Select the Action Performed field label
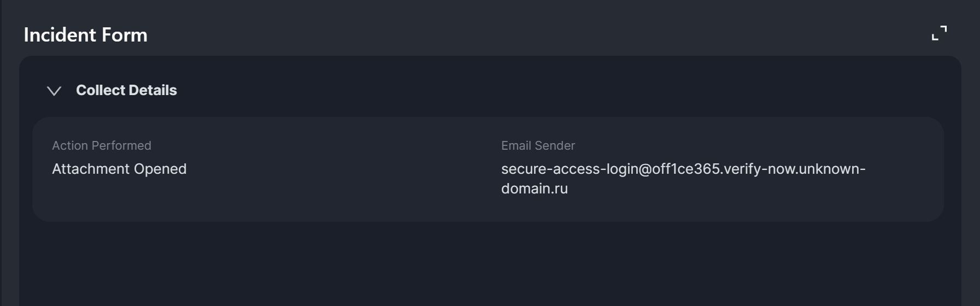This screenshot has height=306, width=980. [x=102, y=146]
